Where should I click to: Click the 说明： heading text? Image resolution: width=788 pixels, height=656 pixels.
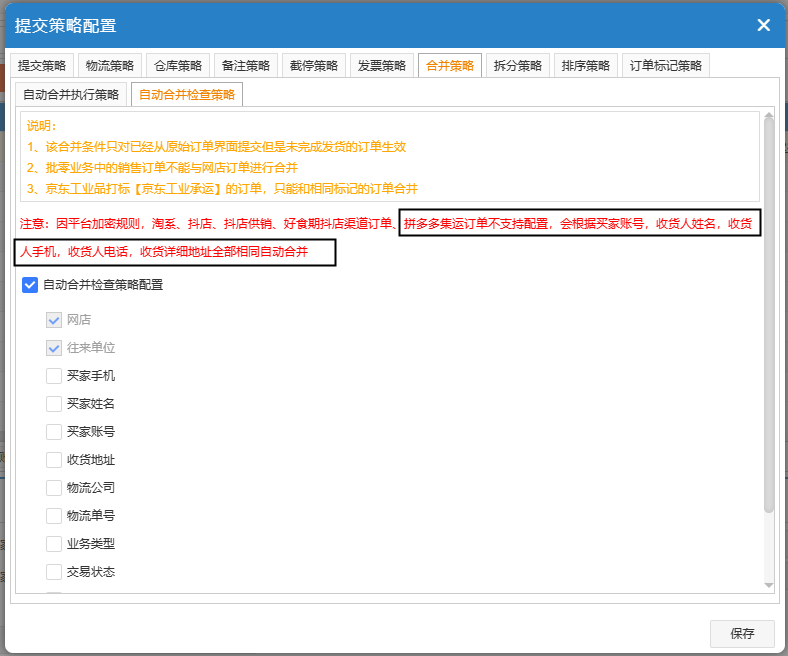coord(42,126)
